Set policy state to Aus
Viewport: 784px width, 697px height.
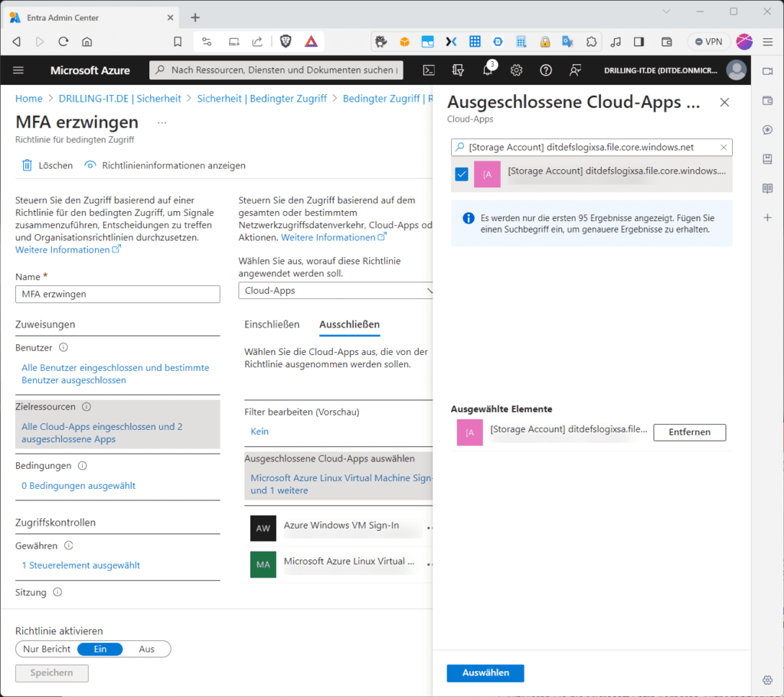[x=146, y=649]
